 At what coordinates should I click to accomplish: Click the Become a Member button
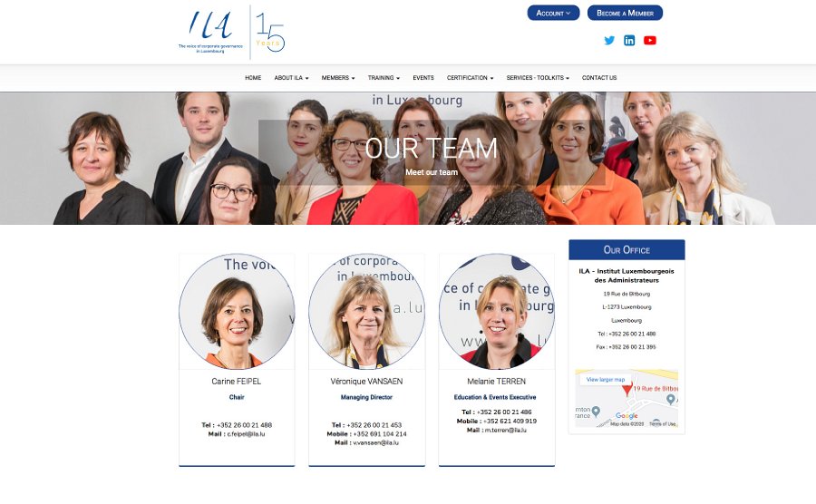coord(625,13)
